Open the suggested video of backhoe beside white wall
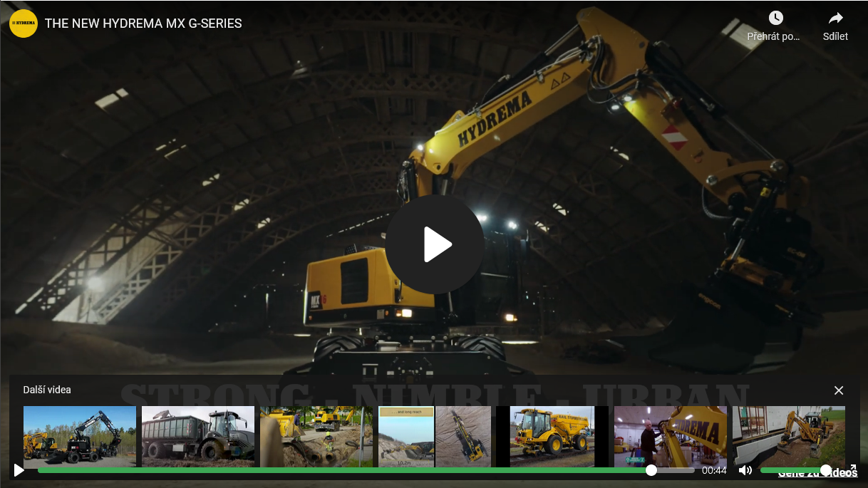 tap(789, 437)
